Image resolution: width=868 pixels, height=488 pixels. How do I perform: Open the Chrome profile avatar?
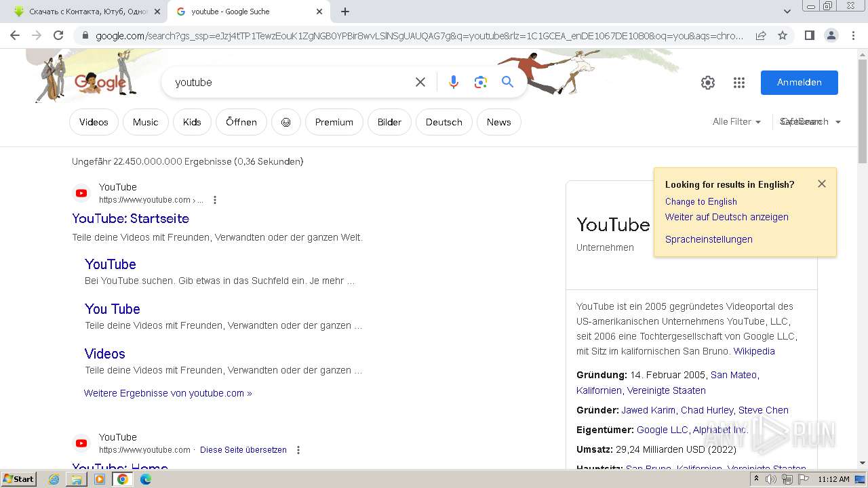coord(831,35)
